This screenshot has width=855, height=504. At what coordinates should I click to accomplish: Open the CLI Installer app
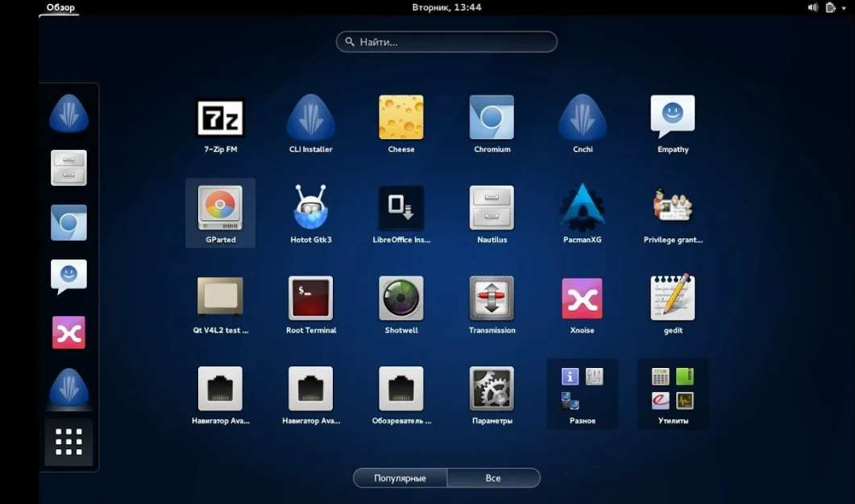(311, 118)
